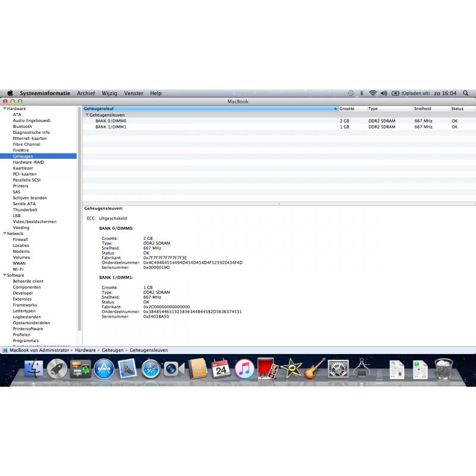Click the Wi-Fi status icon
The width and height of the screenshot is (476, 476).
point(372,93)
